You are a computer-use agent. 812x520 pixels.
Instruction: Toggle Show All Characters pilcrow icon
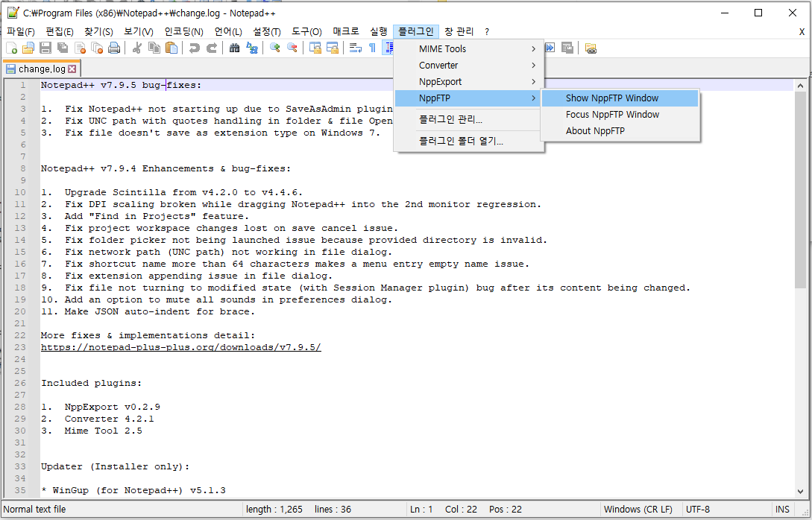tap(372, 48)
